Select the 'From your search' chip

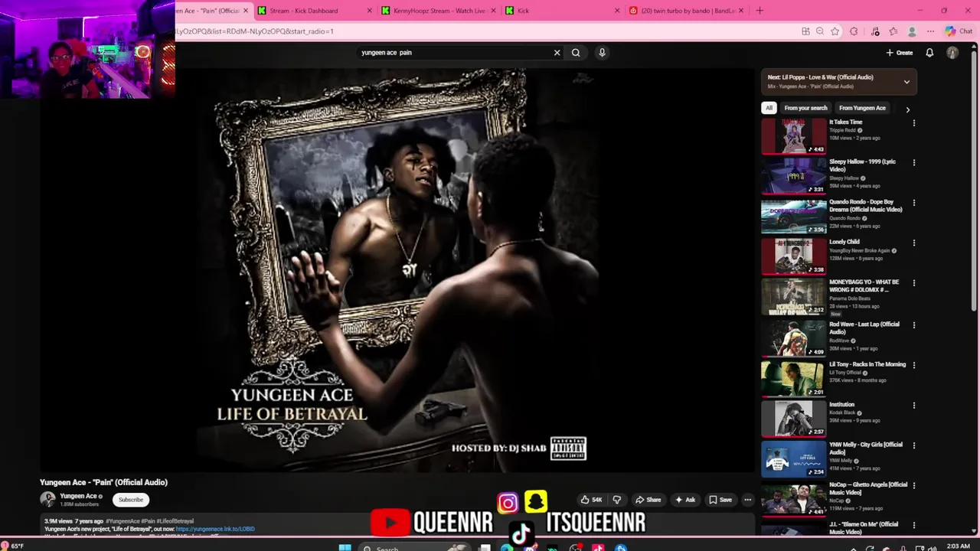click(x=805, y=108)
